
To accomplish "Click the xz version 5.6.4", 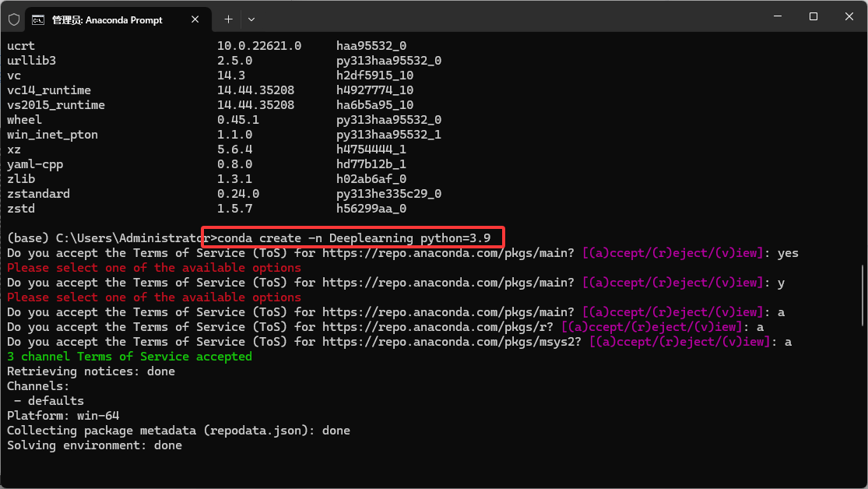I will [x=235, y=150].
